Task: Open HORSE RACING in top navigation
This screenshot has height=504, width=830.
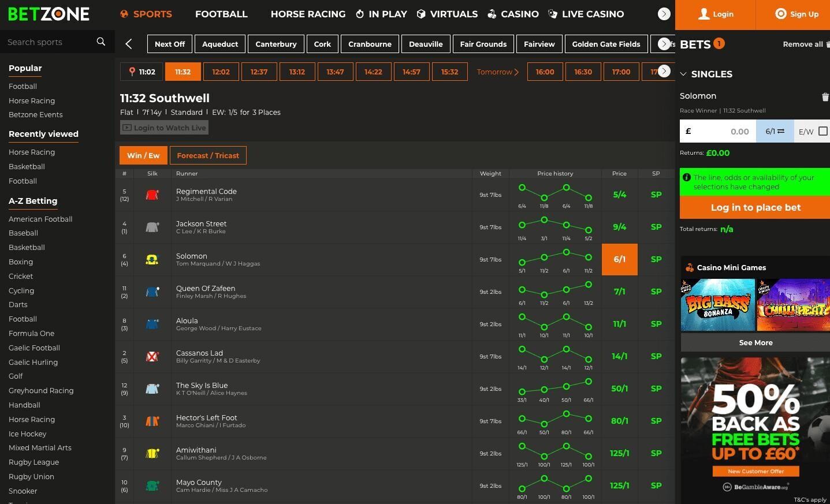Action: (x=308, y=14)
